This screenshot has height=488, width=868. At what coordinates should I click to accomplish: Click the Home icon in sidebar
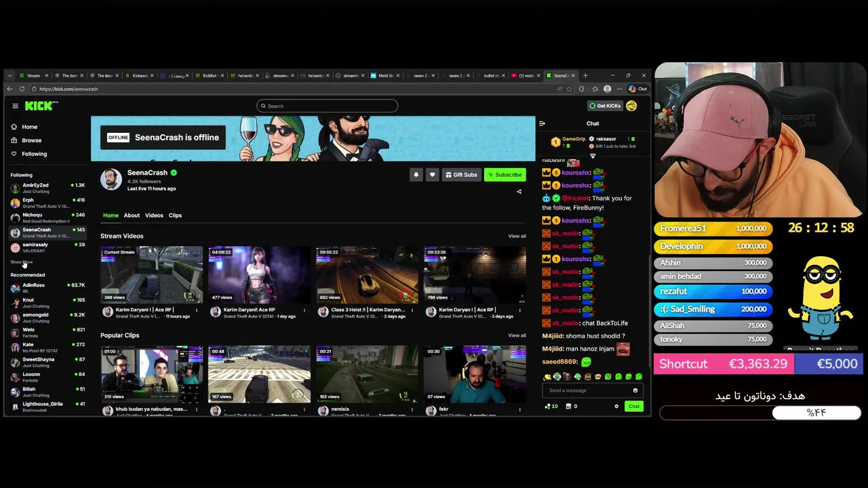14,127
